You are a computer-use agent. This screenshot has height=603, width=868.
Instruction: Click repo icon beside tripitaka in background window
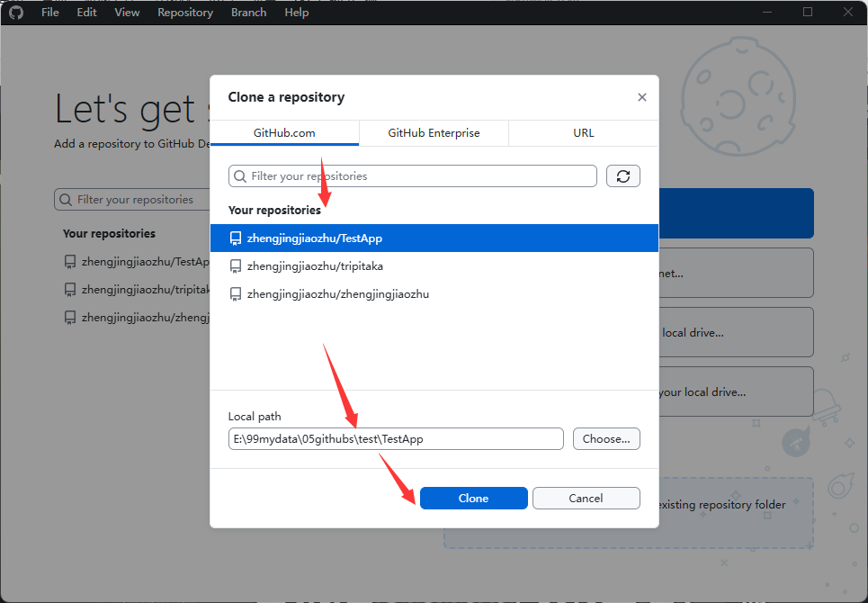coord(70,290)
